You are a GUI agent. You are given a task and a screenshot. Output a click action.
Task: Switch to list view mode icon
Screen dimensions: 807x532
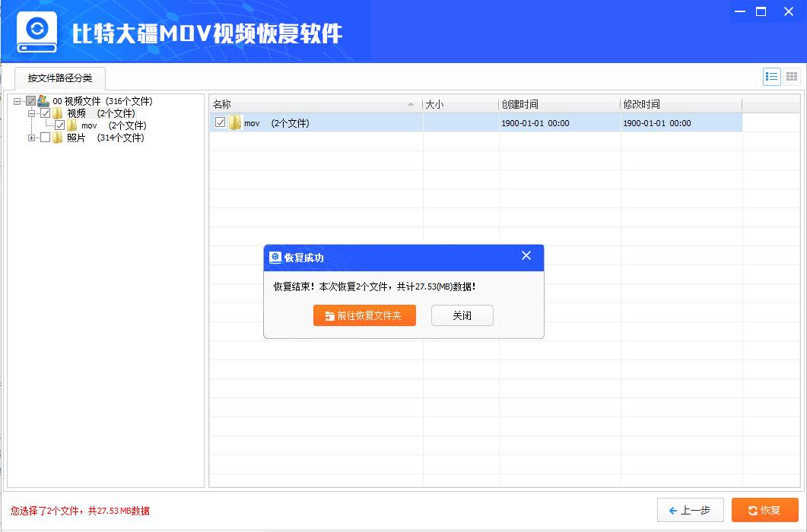coord(771,77)
